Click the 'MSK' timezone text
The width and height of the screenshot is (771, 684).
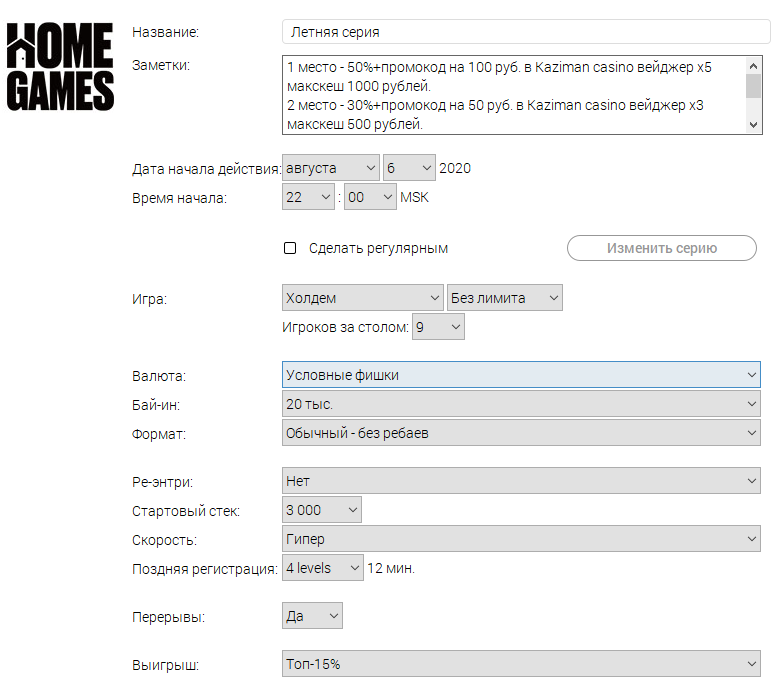414,197
